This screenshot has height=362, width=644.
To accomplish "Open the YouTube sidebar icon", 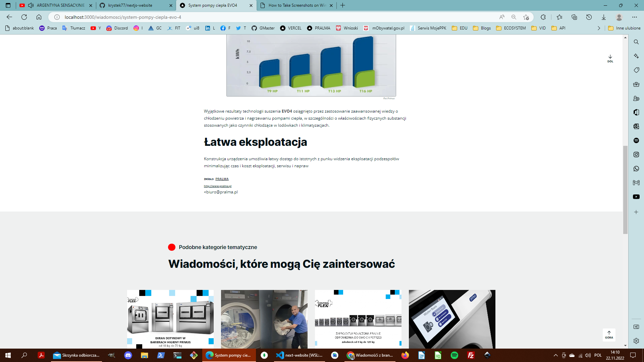I will [x=636, y=197].
